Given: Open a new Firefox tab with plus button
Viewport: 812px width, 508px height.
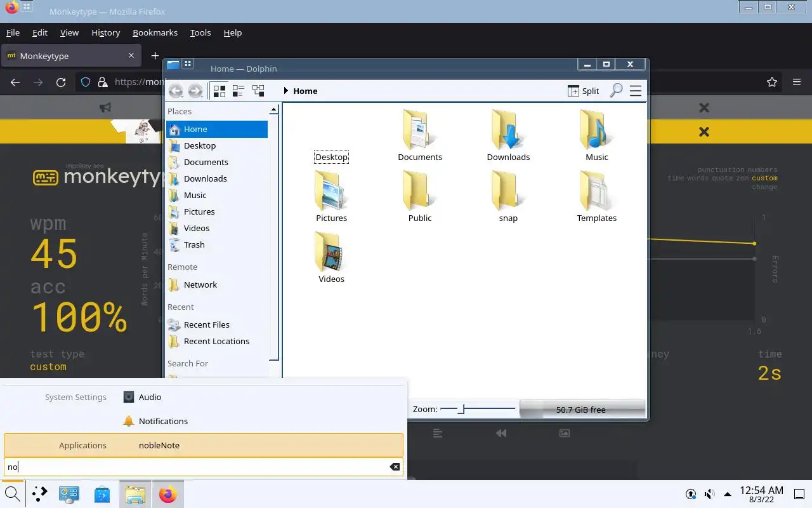Looking at the screenshot, I should 155,56.
